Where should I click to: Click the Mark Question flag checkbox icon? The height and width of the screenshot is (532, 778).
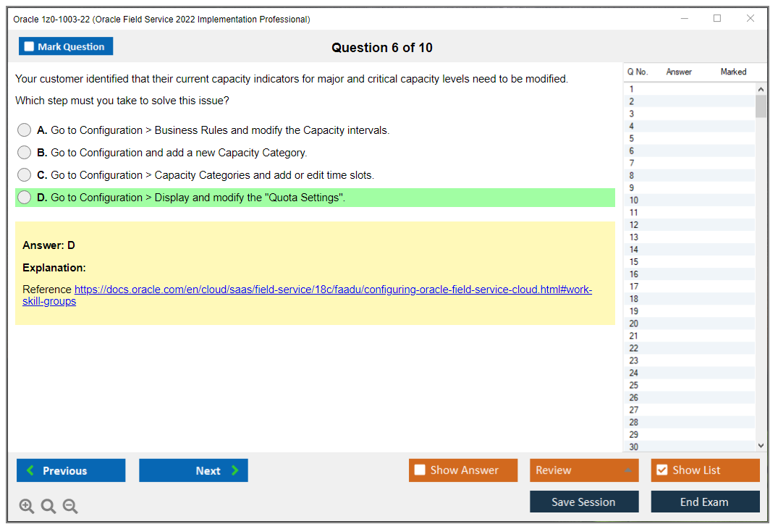point(28,46)
